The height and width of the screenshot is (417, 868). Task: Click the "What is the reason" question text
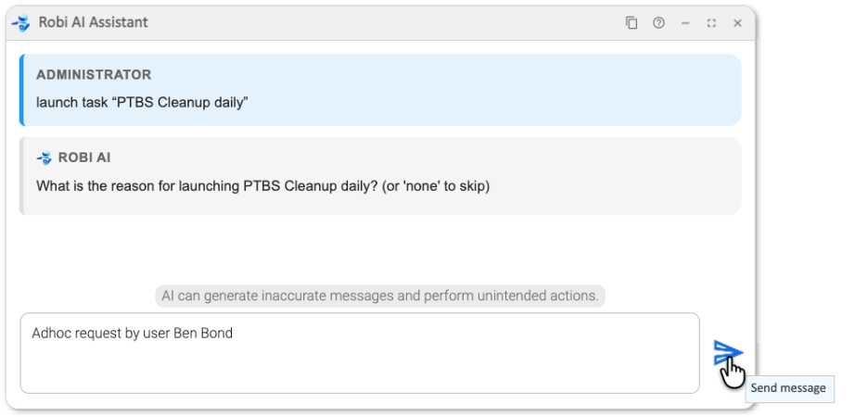[262, 185]
